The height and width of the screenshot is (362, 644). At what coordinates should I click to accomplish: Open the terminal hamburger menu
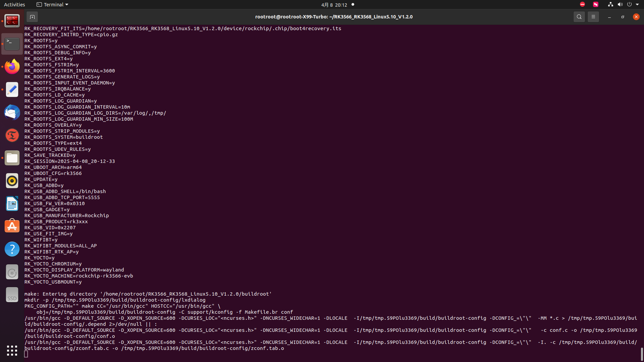[593, 17]
